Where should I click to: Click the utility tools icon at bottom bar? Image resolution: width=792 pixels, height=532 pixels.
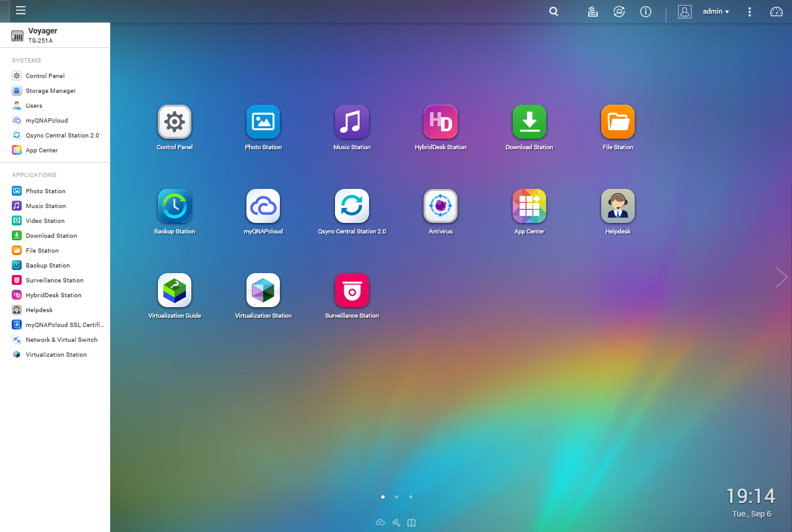click(396, 523)
